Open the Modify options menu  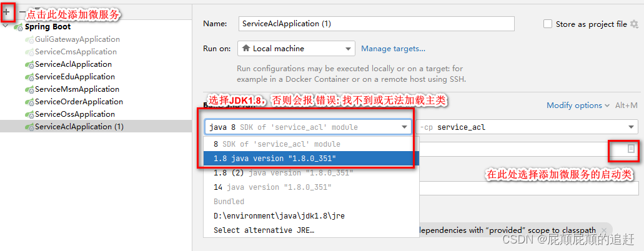click(x=578, y=106)
